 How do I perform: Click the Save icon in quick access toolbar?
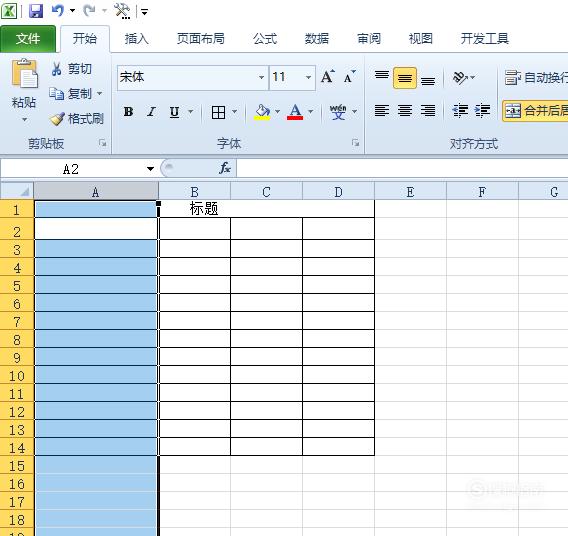(36, 11)
